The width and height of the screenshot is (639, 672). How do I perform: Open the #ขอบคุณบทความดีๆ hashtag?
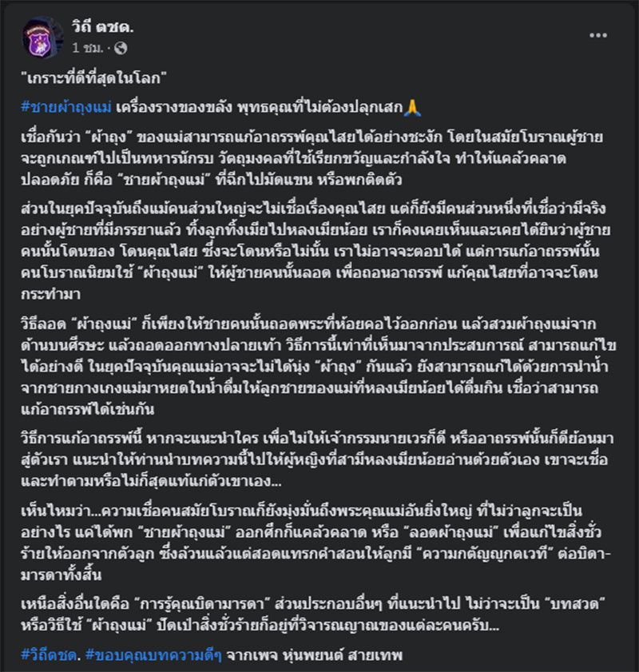[153, 655]
